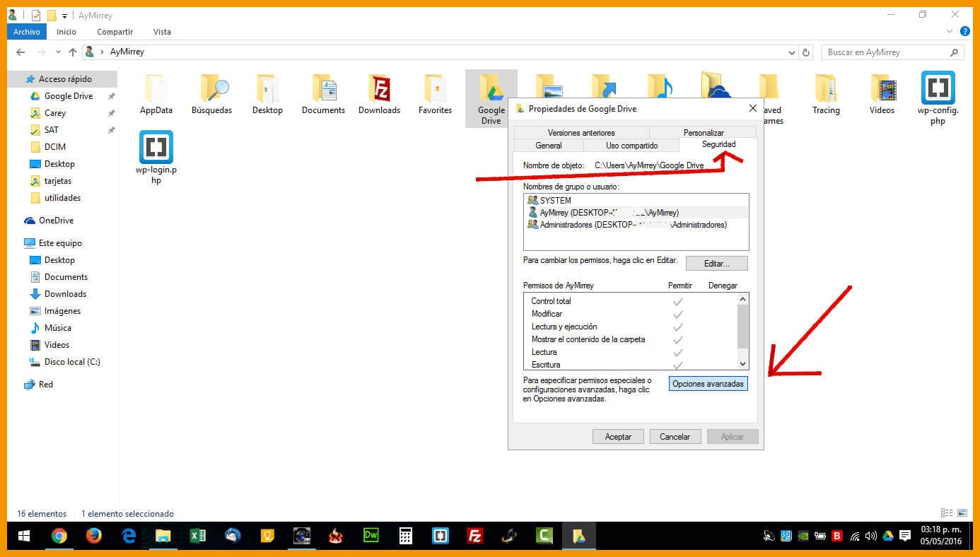This screenshot has height=557, width=980.
Task: Open the Archivo menu
Action: [27, 32]
